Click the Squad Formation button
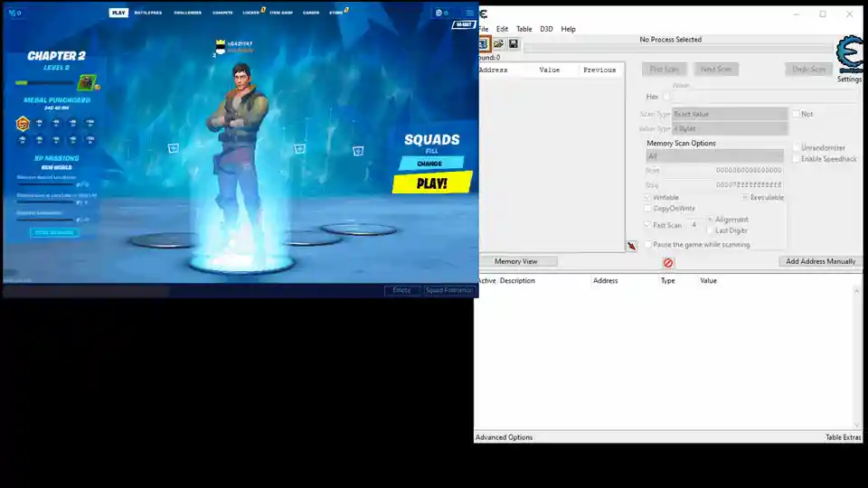The image size is (868, 488). pyautogui.click(x=449, y=290)
